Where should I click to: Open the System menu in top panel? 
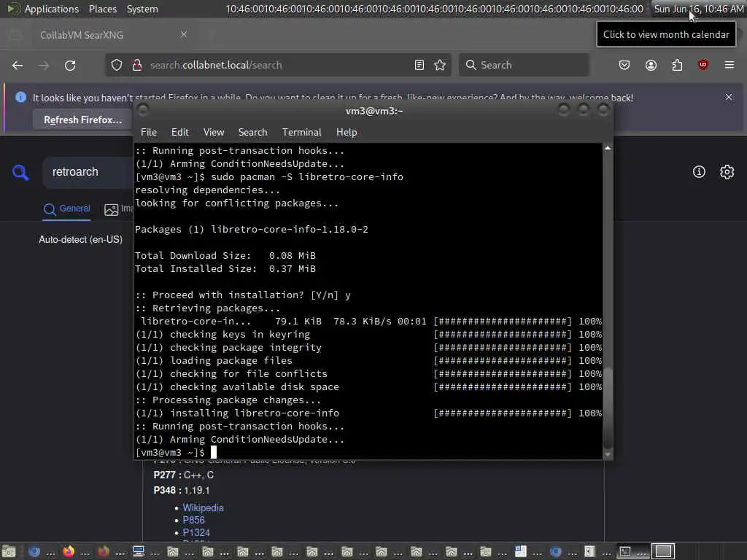pos(142,9)
